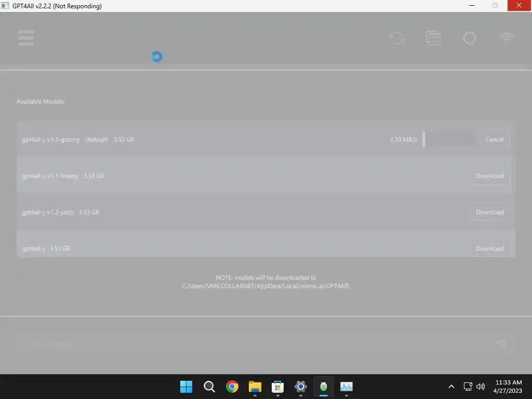Click the volume speaker tray icon
Screen dimensions: 532x399
(481, 387)
